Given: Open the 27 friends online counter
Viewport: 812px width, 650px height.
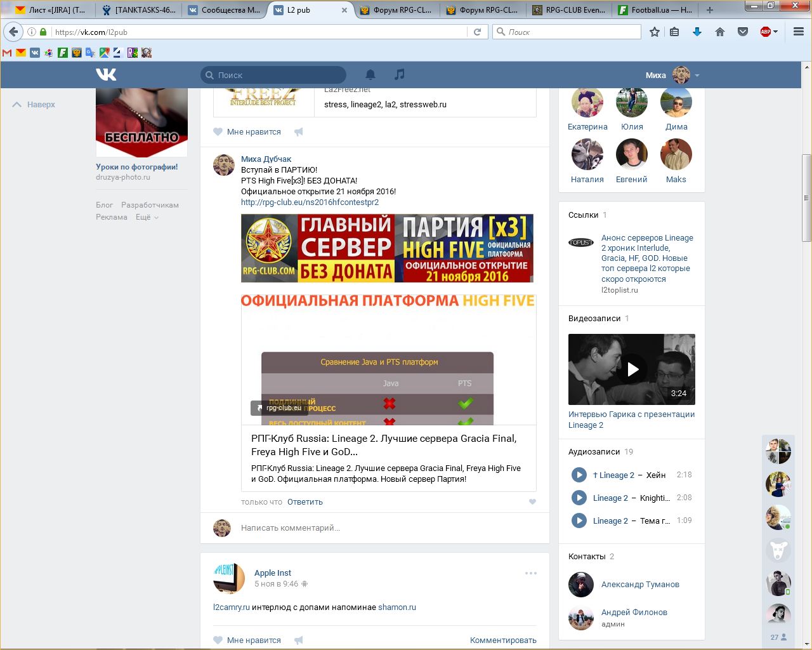Looking at the screenshot, I should 778,637.
